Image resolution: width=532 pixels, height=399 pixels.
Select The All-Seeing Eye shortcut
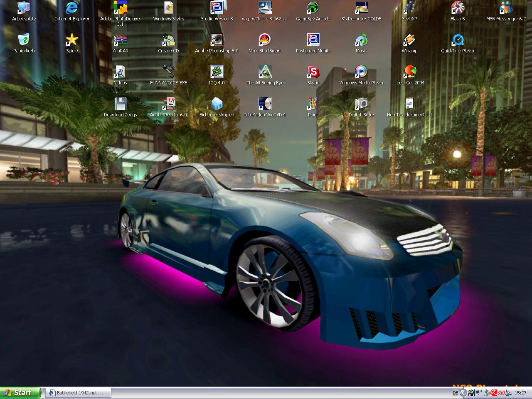265,75
